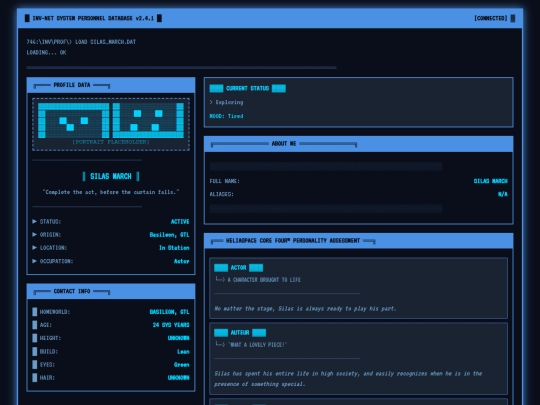Click the Actor occupation value

tap(181, 261)
